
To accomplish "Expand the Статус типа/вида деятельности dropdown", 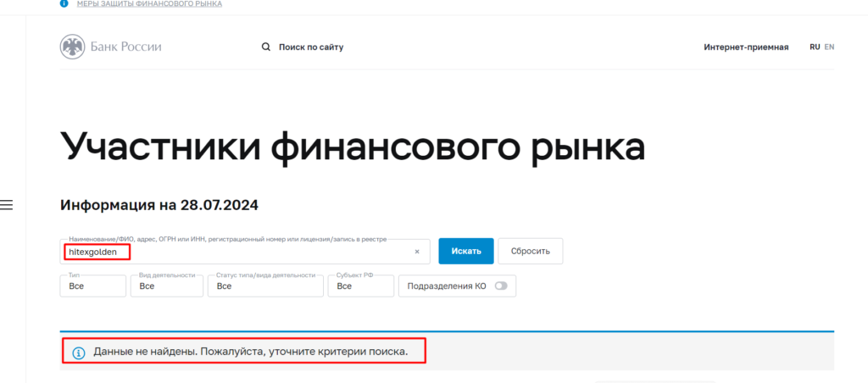I will coord(265,286).
